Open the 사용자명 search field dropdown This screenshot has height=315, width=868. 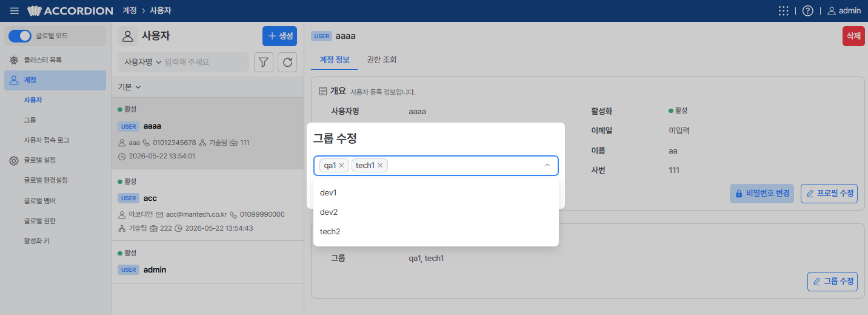click(143, 62)
